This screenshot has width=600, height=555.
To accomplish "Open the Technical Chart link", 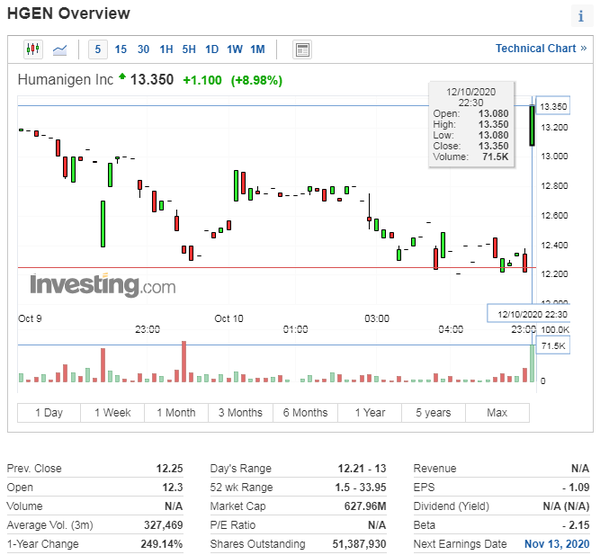I will point(541,48).
